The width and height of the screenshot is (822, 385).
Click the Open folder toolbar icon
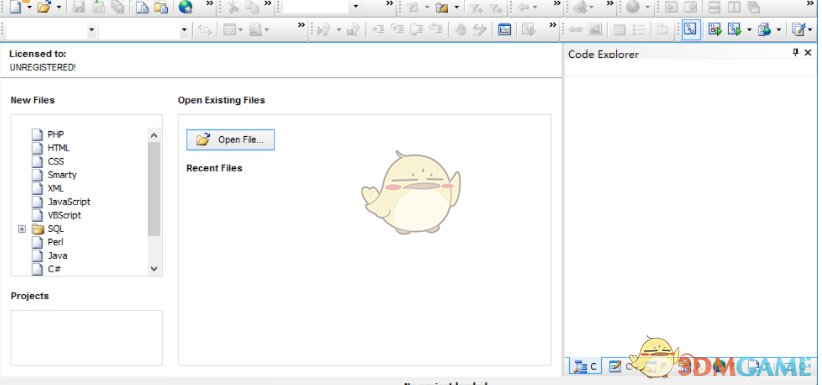(44, 7)
